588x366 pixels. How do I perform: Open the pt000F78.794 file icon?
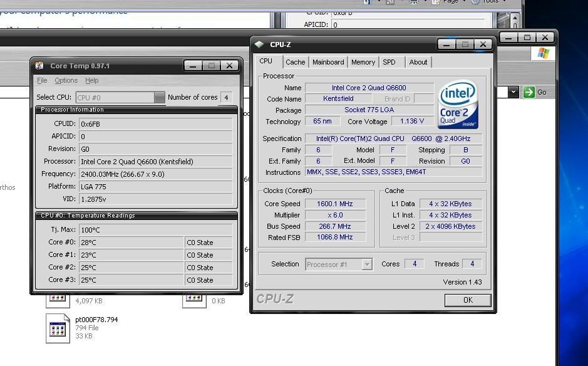pos(58,328)
